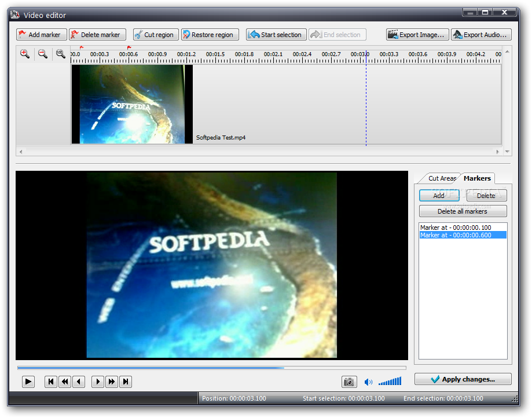Select Marker at 00:00:00.100 entry
Screen dimensions: 532x418
[x=463, y=228]
